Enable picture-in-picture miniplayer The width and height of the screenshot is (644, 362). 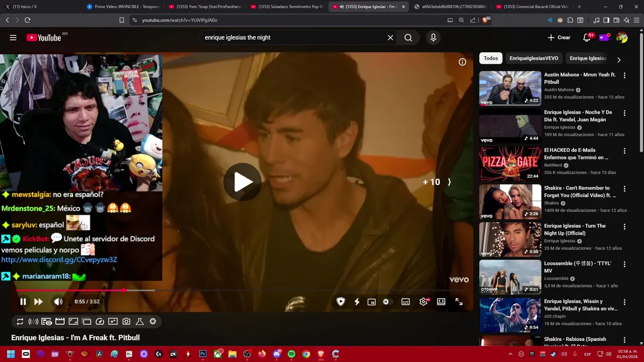[x=372, y=302]
